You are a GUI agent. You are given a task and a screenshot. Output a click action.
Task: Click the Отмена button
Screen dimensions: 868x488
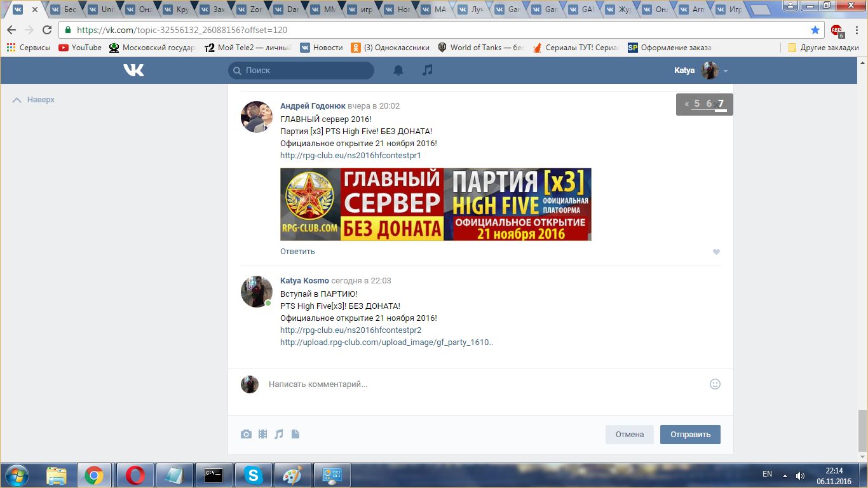pyautogui.click(x=630, y=435)
